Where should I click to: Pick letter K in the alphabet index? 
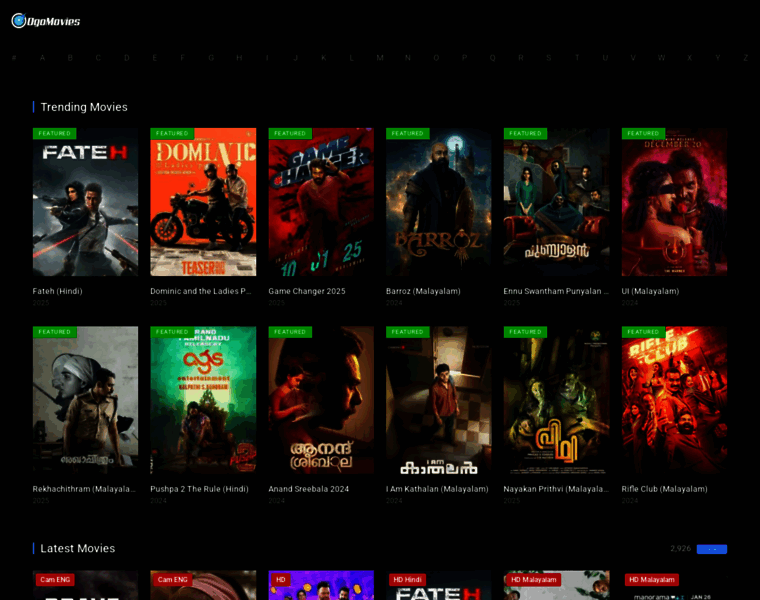(x=323, y=58)
